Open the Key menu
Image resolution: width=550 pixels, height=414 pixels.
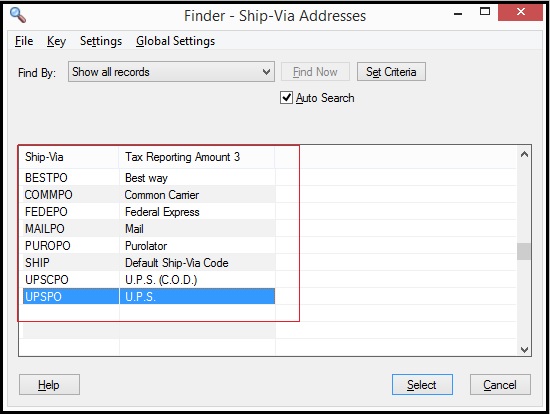click(56, 41)
